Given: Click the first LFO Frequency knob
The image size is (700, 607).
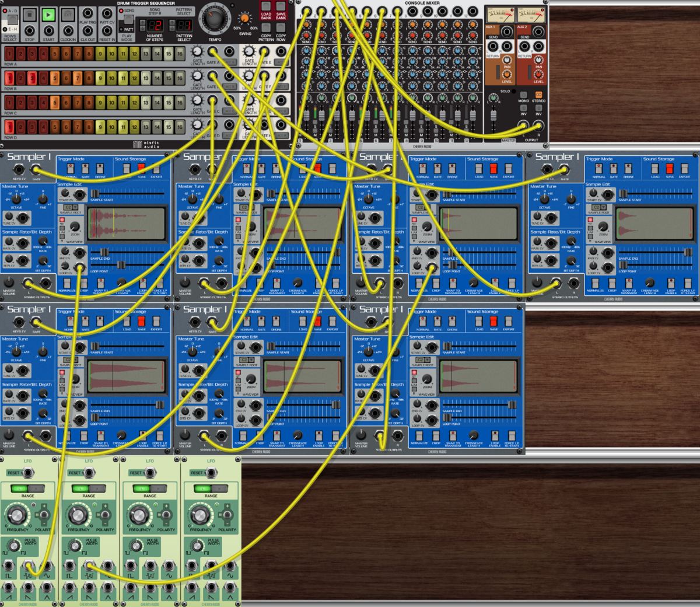Looking at the screenshot, I should point(17,515).
